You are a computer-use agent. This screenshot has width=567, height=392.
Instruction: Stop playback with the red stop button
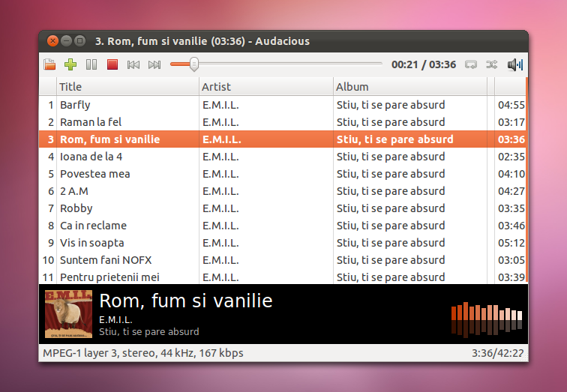[x=112, y=64]
